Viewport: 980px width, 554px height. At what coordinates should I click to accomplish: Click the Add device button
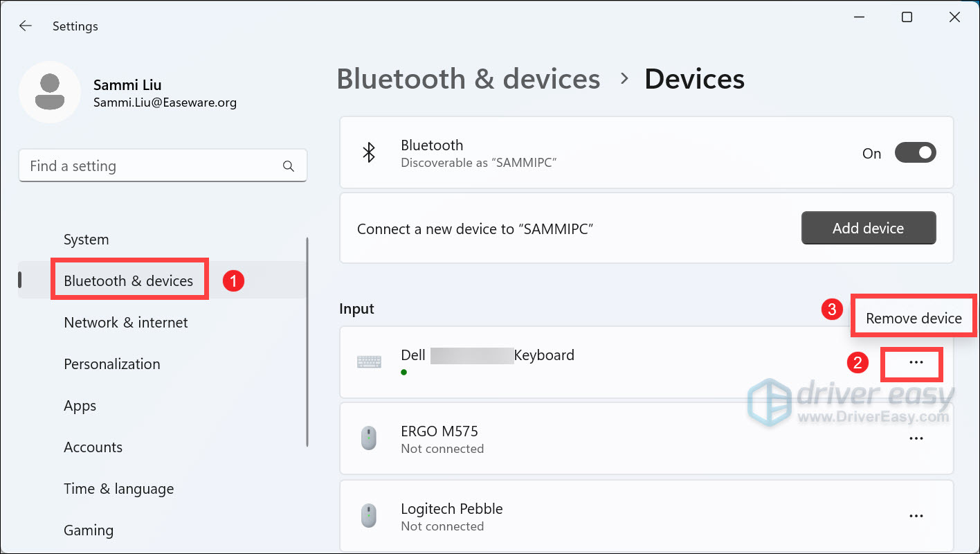coord(868,227)
